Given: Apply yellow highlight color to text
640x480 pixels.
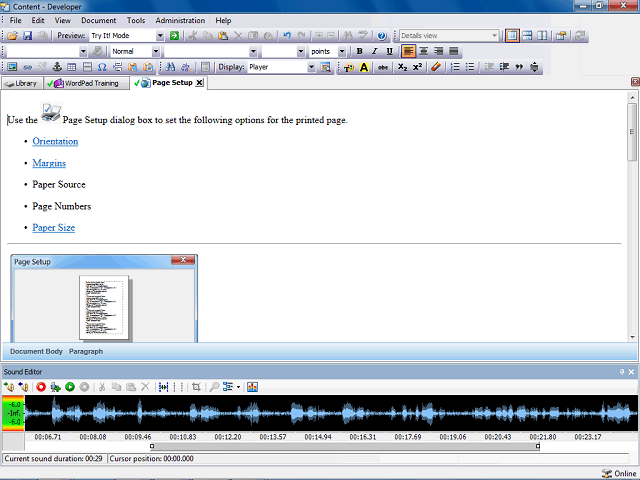Looking at the screenshot, I should [364, 67].
